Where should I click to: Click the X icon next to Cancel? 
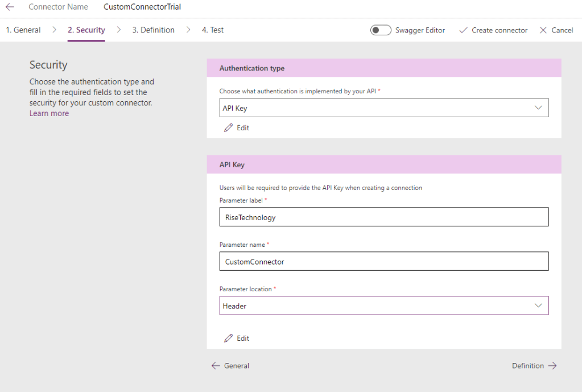point(543,30)
